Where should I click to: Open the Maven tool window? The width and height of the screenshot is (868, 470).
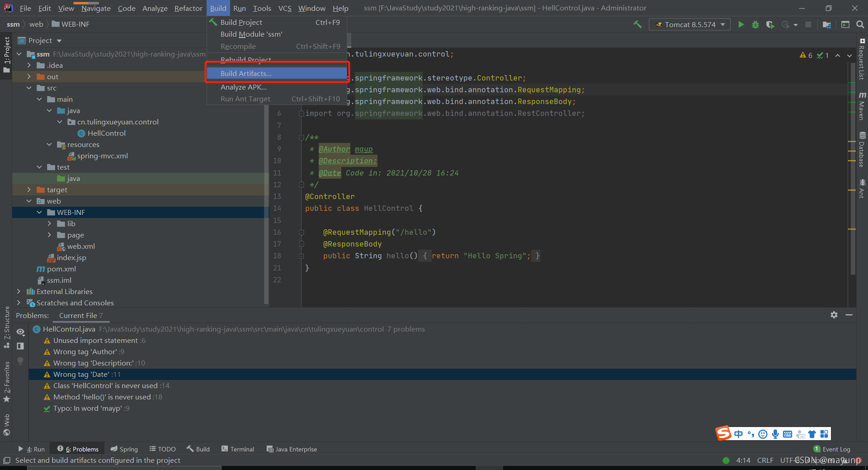point(862,106)
